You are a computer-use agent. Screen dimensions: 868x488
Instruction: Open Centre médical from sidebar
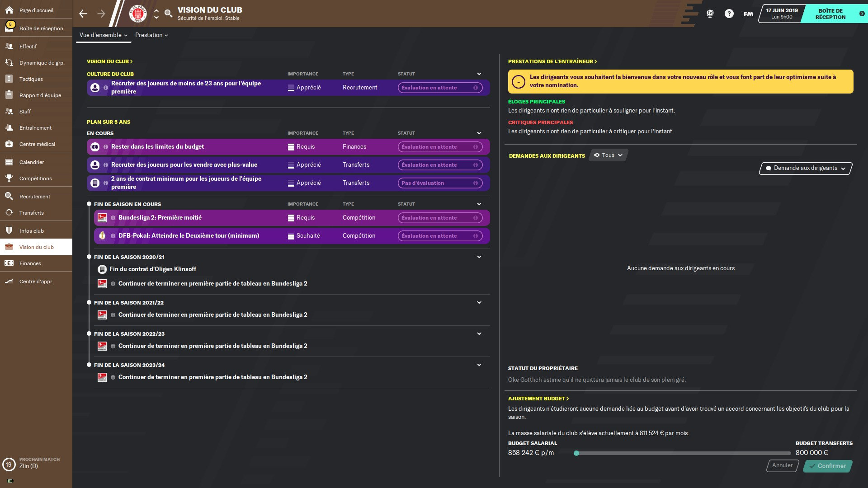36,144
